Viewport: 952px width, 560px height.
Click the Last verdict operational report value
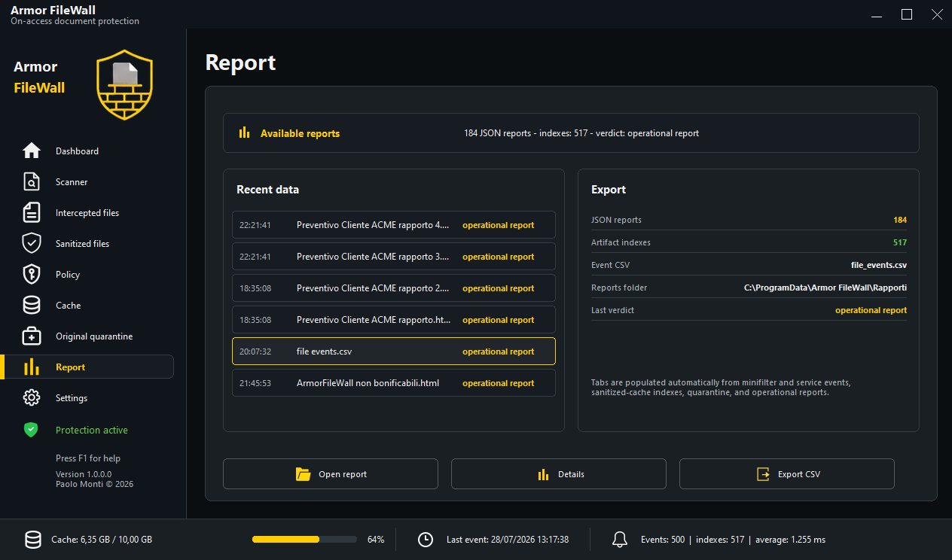coord(871,310)
